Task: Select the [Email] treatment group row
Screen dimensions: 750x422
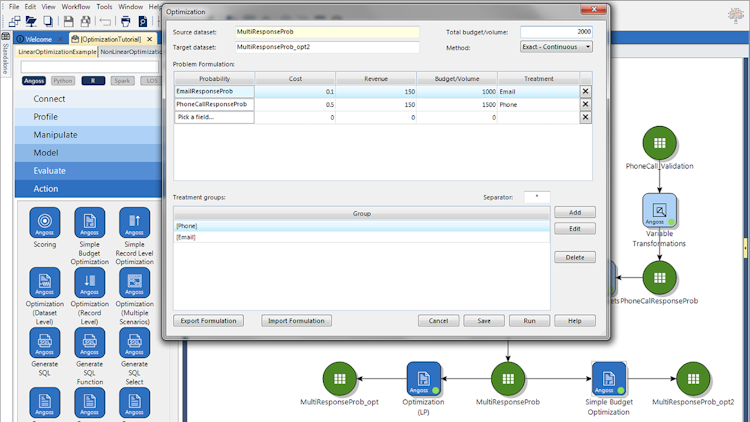Action: (362, 237)
